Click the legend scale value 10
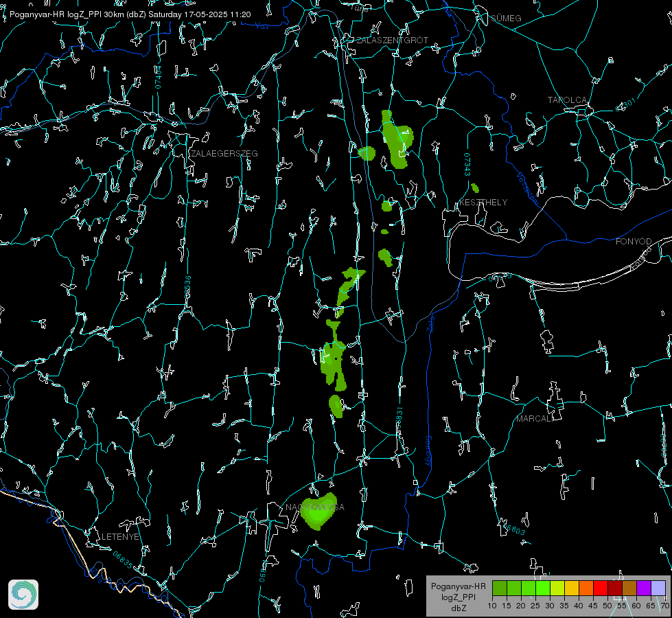The height and width of the screenshot is (618, 672). 492,606
